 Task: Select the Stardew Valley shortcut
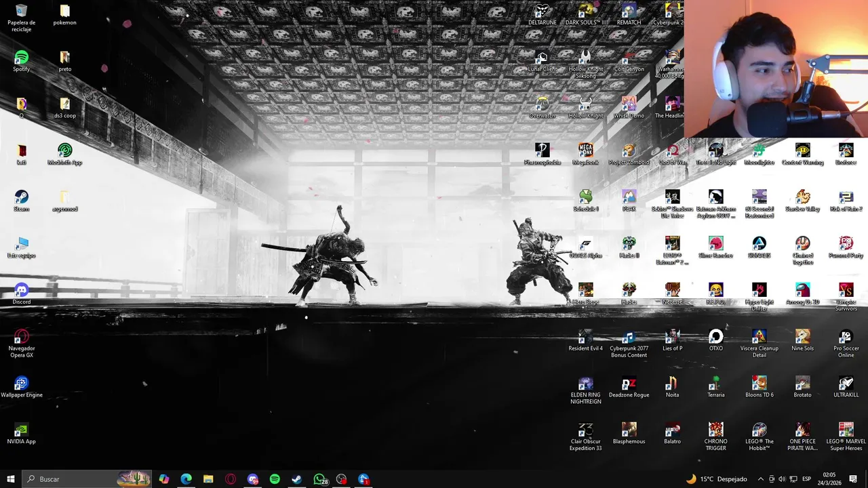pos(802,201)
